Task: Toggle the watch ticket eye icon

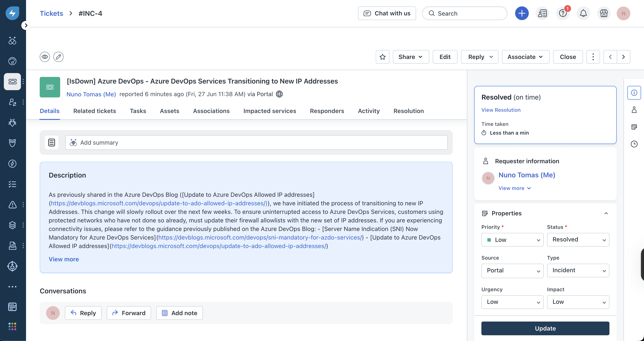Action: click(x=45, y=57)
